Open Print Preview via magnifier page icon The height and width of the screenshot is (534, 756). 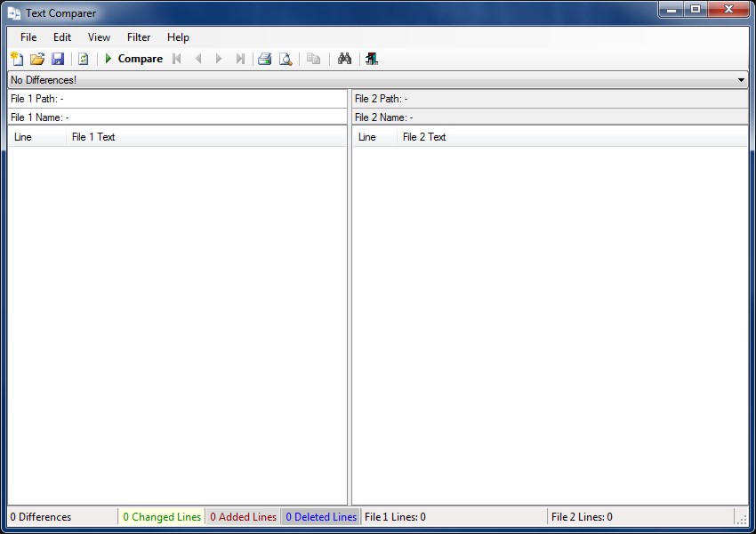(x=286, y=59)
